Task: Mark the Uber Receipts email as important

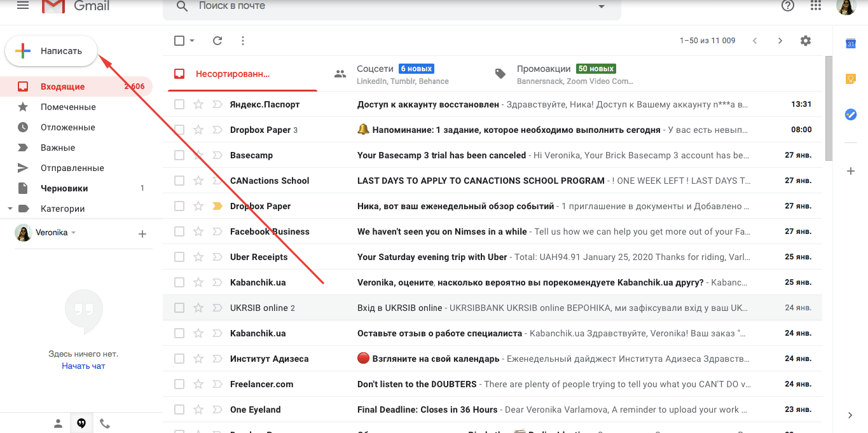Action: [x=217, y=257]
